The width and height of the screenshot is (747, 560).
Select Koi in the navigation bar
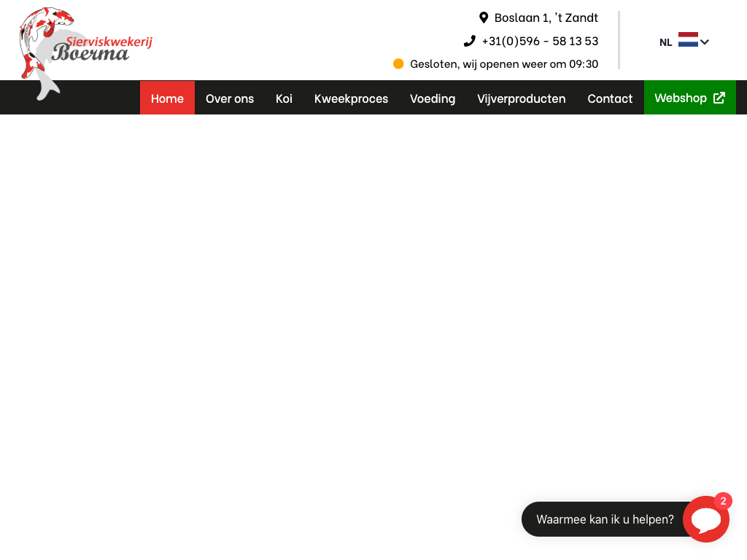click(x=284, y=98)
